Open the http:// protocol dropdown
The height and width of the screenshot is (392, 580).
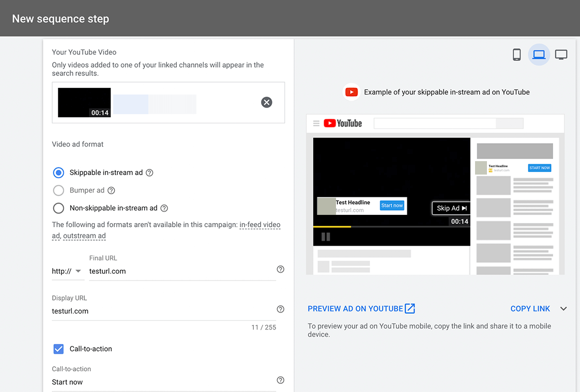(x=67, y=271)
